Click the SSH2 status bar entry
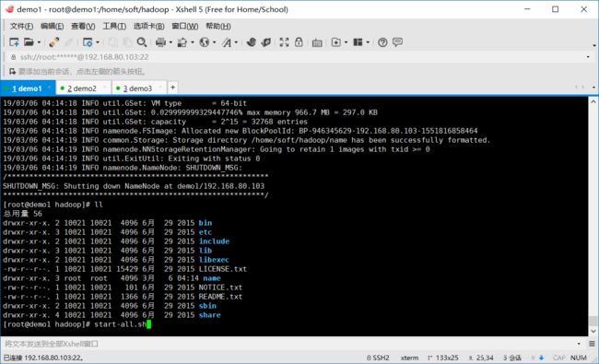 [x=378, y=358]
